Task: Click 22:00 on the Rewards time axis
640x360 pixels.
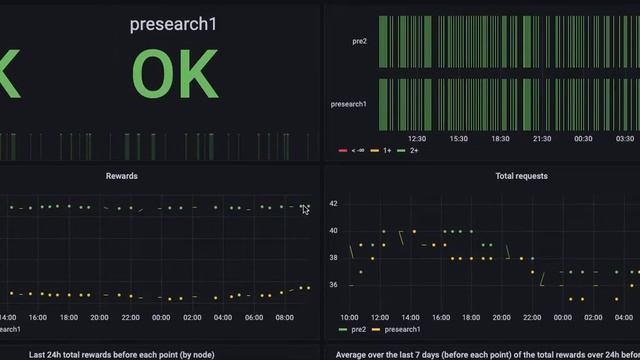Action: pyautogui.click(x=130, y=317)
